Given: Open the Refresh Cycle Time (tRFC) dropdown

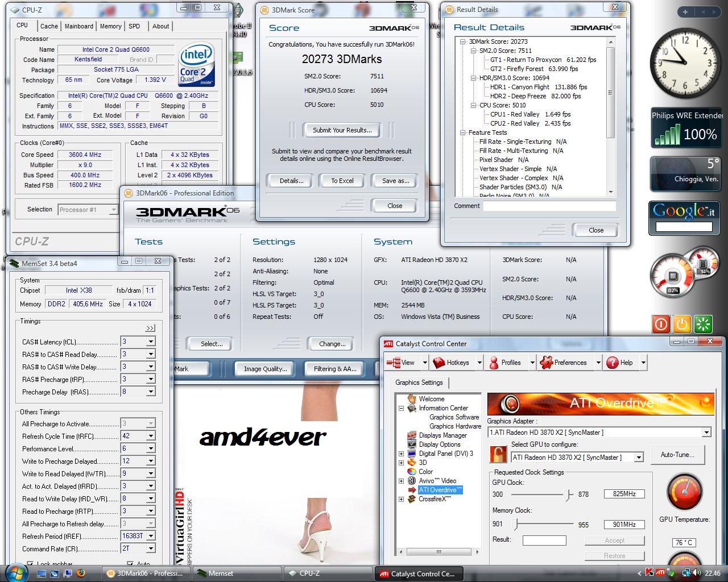Looking at the screenshot, I should [151, 436].
